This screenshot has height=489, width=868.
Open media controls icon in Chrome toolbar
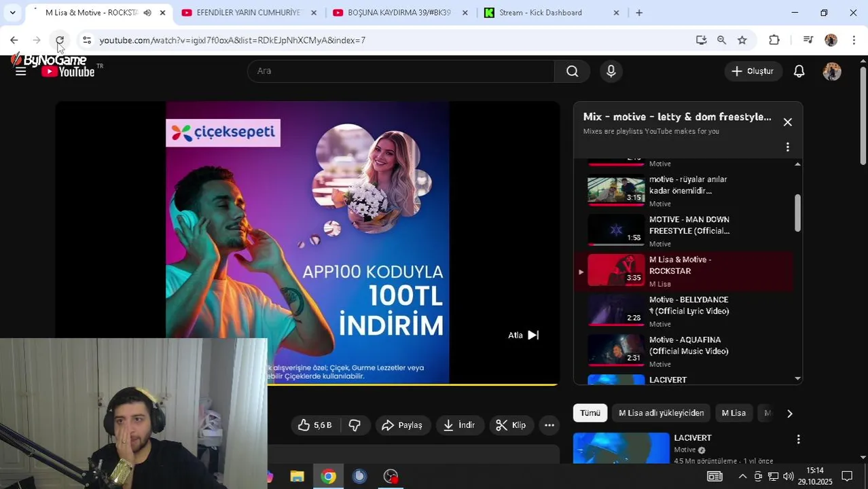pos(808,40)
